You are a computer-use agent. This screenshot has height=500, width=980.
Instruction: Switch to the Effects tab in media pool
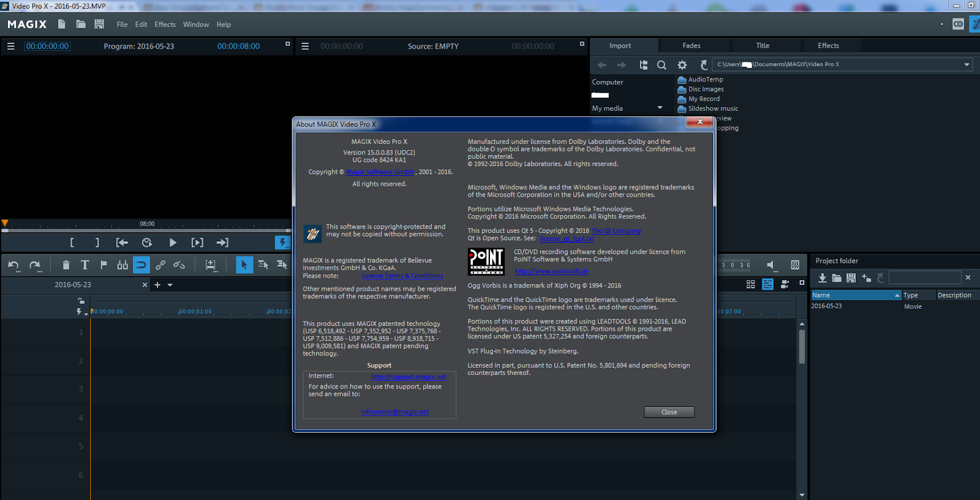[x=828, y=46]
